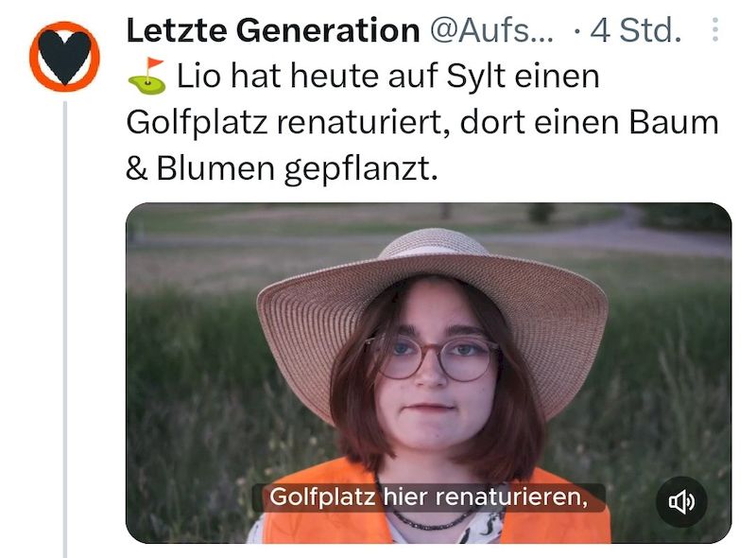Unmute the video with the speaker icon

(681, 502)
